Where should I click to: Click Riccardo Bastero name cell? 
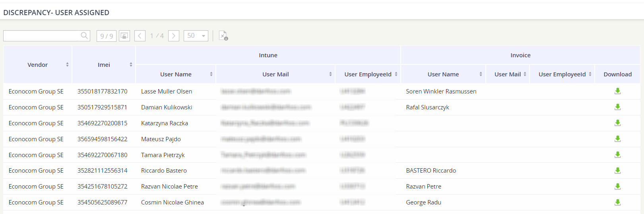164,171
